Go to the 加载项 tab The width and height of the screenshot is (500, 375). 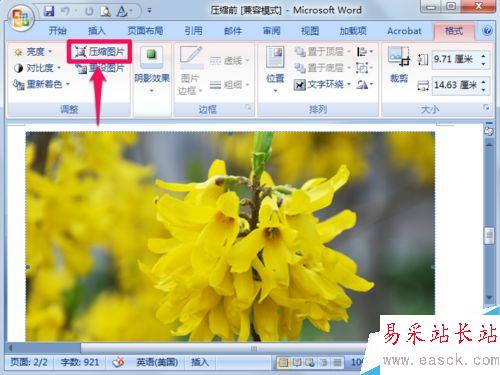tap(353, 31)
